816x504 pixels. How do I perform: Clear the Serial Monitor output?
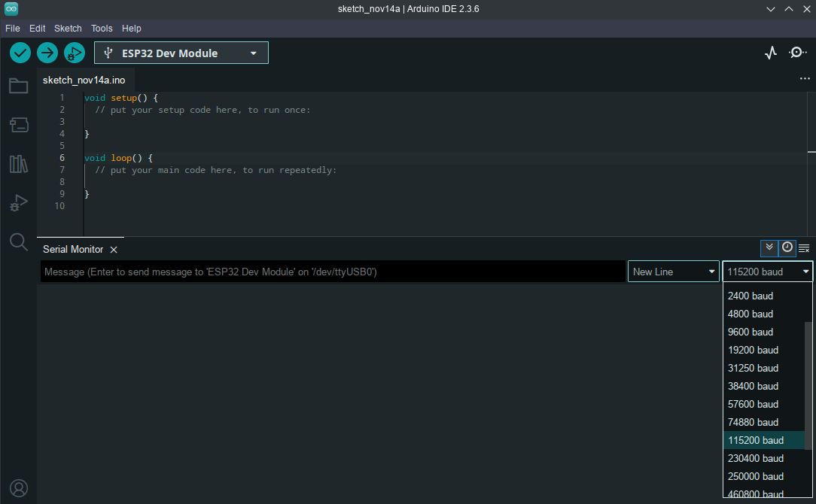point(804,249)
